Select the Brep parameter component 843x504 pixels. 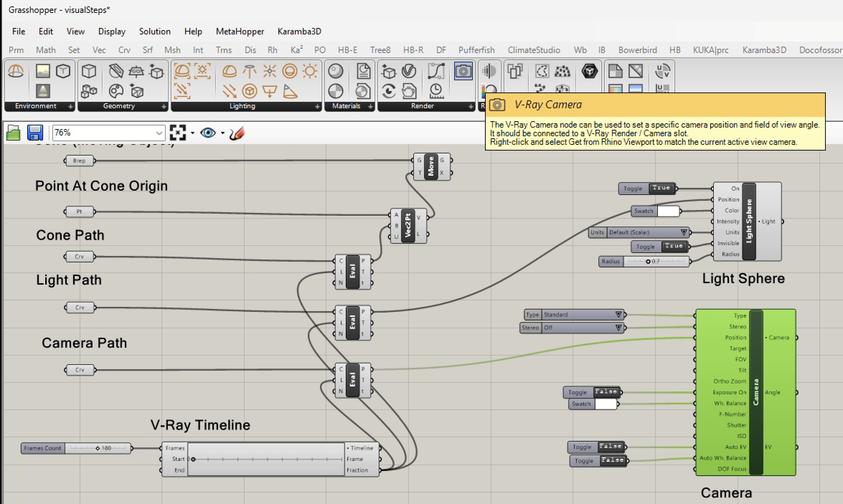pyautogui.click(x=79, y=161)
